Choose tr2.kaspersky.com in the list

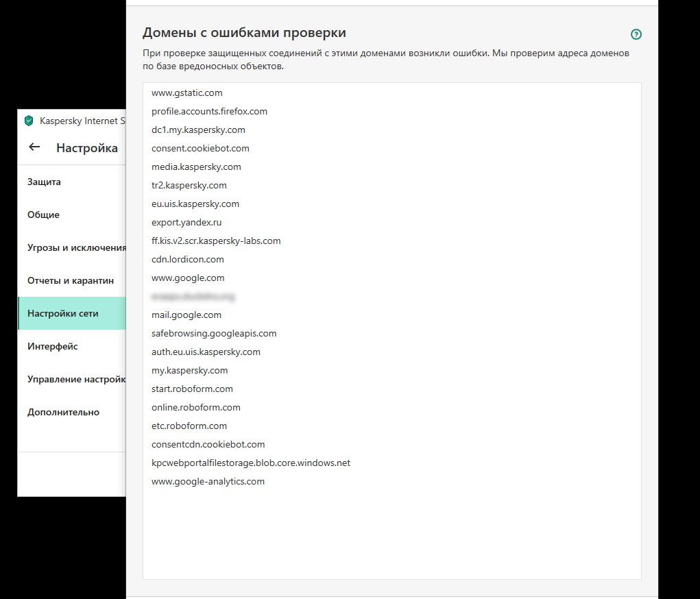[392, 185]
